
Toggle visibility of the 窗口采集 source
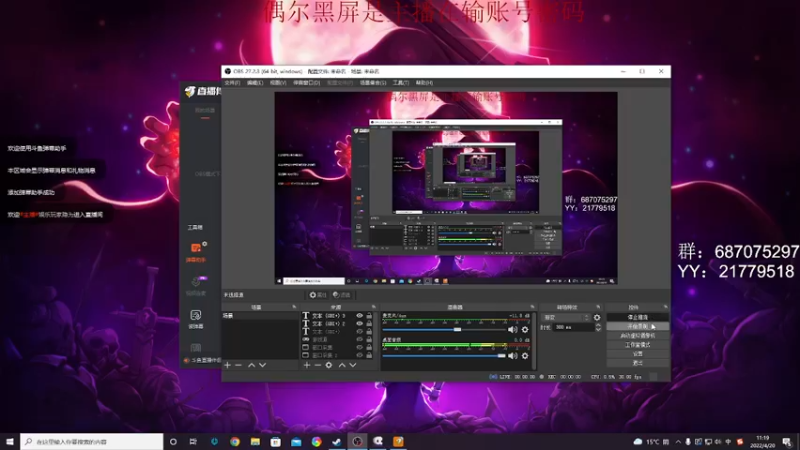pos(360,347)
